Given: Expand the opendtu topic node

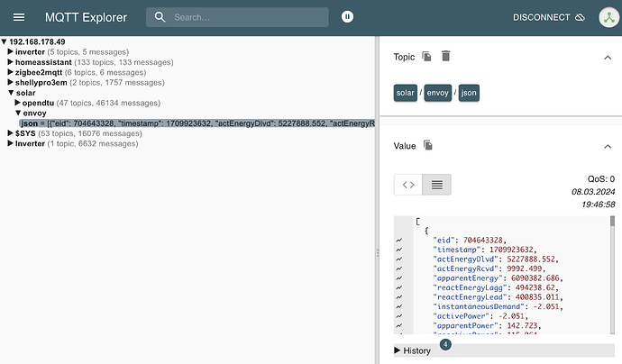Looking at the screenshot, I should point(17,103).
